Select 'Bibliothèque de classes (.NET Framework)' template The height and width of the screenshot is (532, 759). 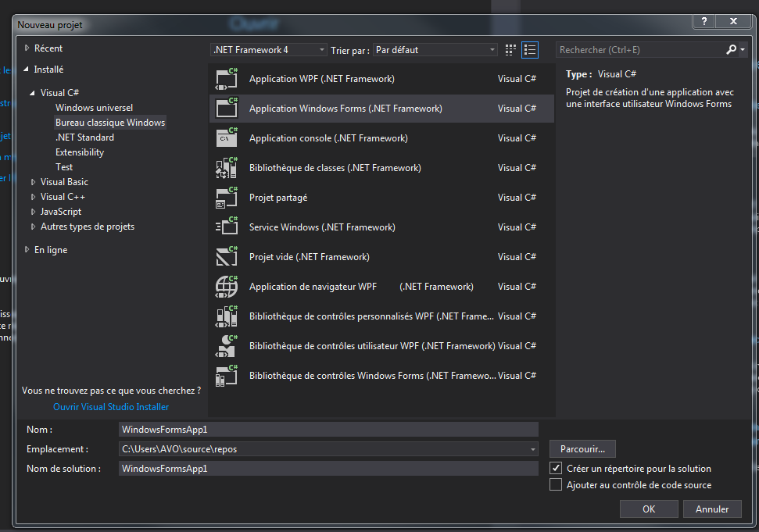tap(381, 168)
